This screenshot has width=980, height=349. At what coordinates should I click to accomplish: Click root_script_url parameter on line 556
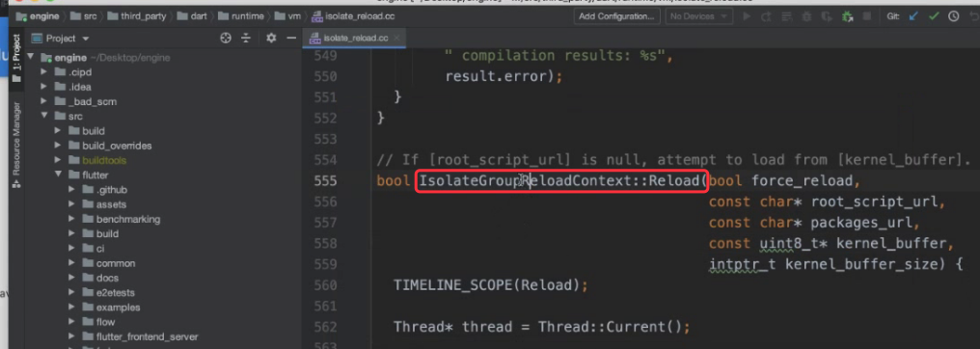tap(874, 201)
